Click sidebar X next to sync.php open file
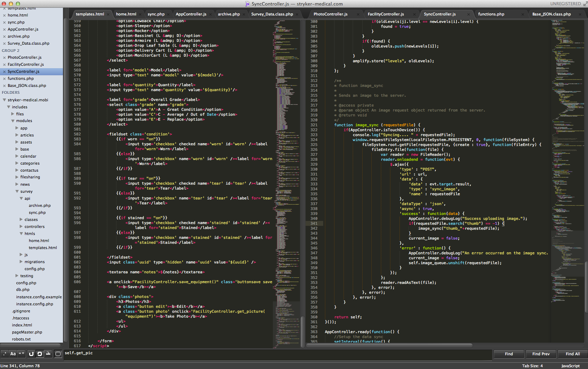The height and width of the screenshot is (369, 588). [4, 23]
